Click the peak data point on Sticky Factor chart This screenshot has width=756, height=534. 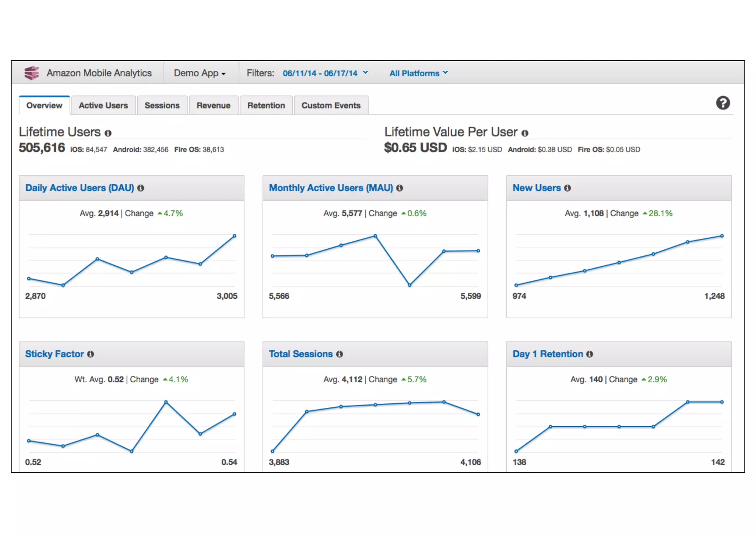pos(166,402)
